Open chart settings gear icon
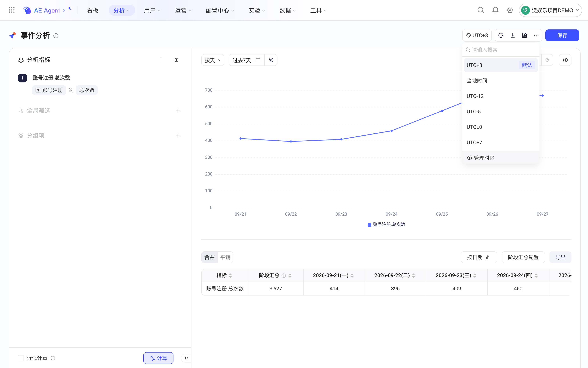588x368 pixels. (x=565, y=60)
